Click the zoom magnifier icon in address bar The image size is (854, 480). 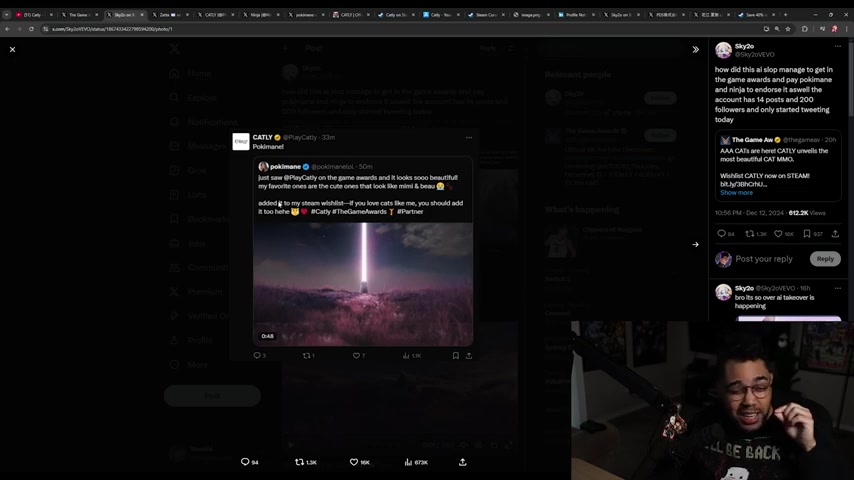777,29
